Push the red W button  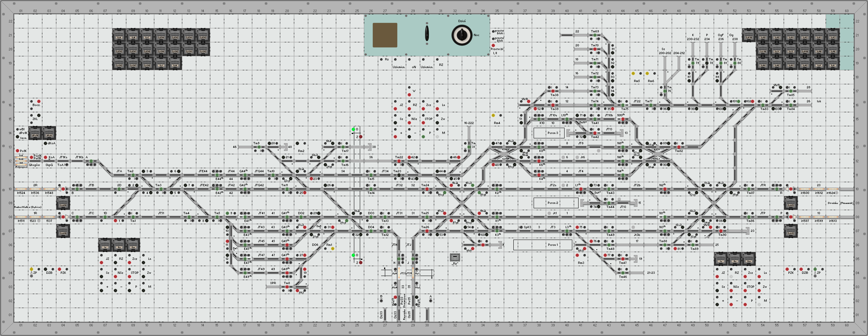[409, 95]
